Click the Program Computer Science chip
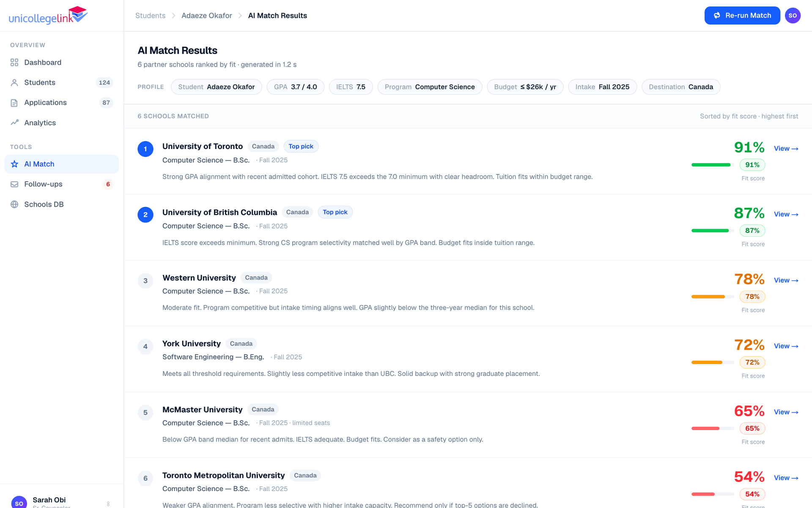The width and height of the screenshot is (812, 508). click(x=430, y=87)
